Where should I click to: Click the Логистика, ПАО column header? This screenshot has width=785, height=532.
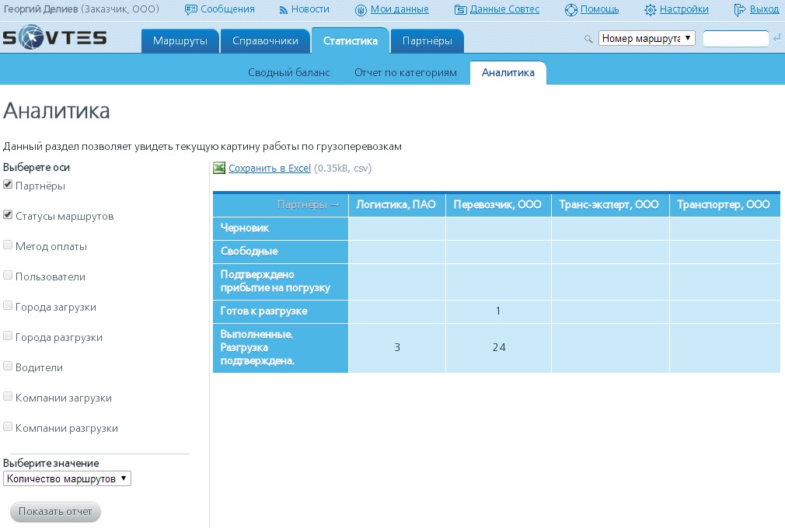397,205
